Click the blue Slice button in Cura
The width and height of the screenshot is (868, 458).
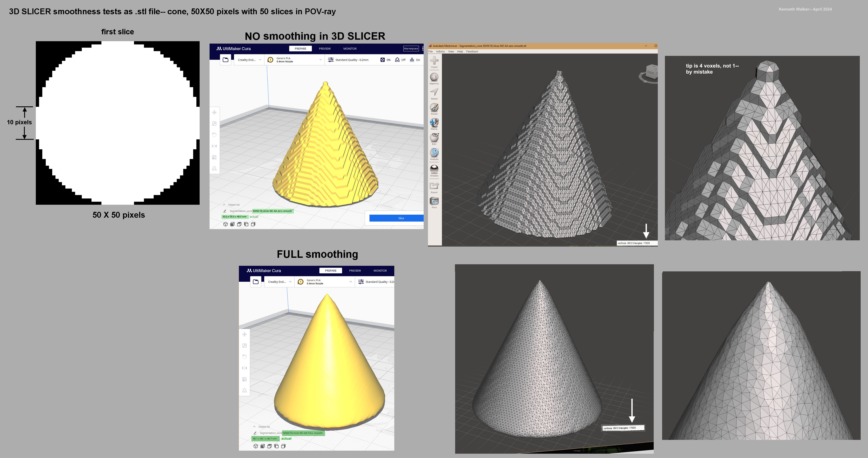(397, 218)
